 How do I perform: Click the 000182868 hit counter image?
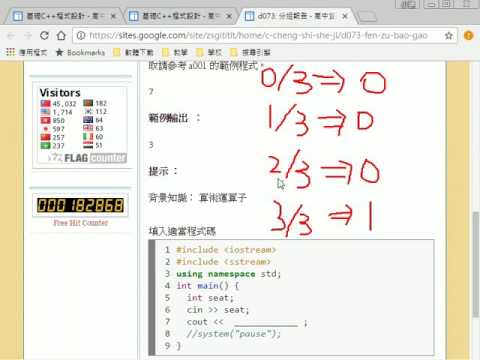(x=80, y=205)
